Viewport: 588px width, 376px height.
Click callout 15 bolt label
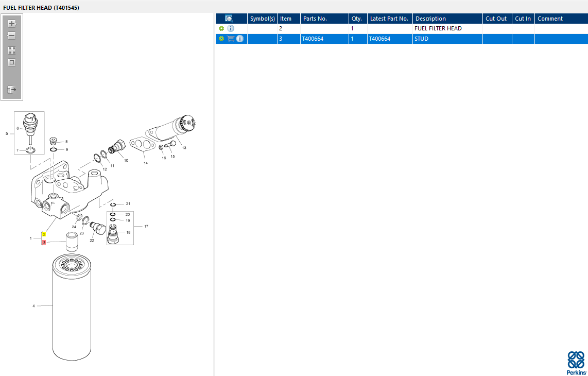(172, 157)
